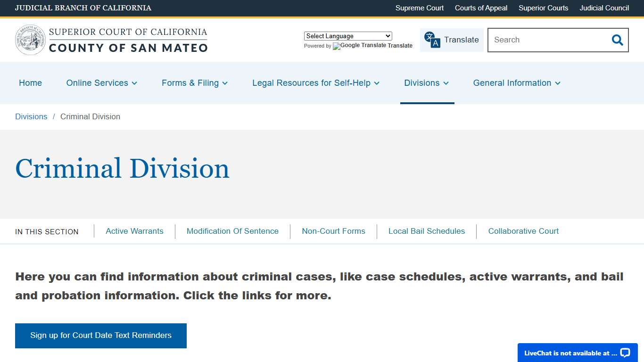
Task: Open the LiveChat speech bubble icon
Action: (x=625, y=353)
